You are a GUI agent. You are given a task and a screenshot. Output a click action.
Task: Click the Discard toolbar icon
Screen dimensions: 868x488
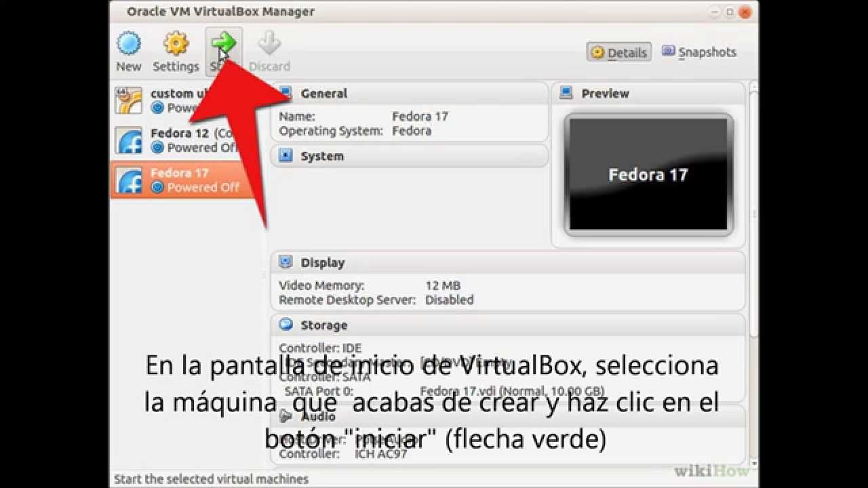[269, 43]
